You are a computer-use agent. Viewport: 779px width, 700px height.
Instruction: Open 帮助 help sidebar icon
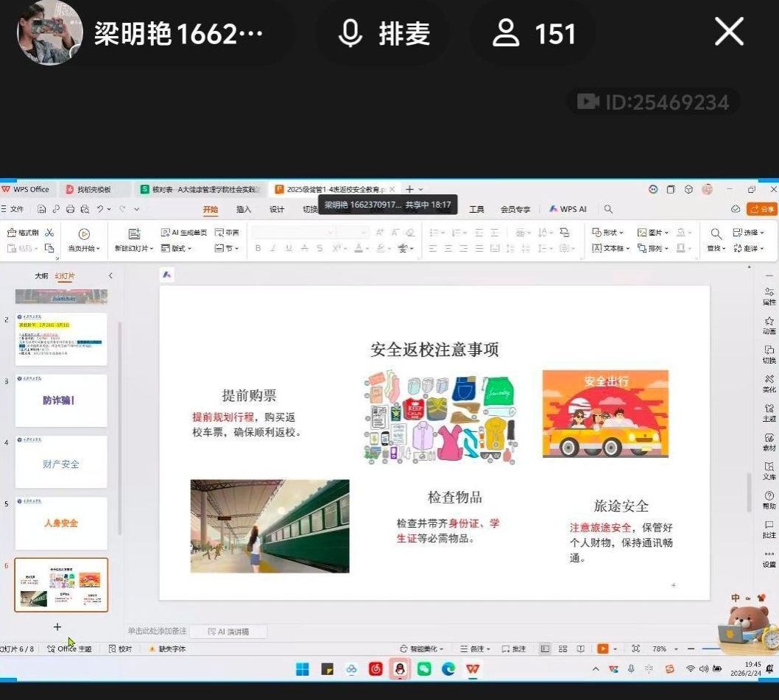pos(769,501)
